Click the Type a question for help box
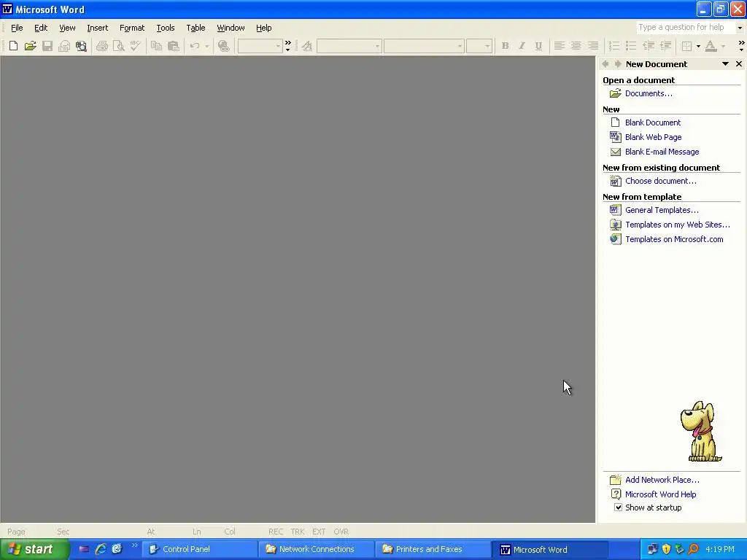The image size is (747, 560). coord(686,27)
